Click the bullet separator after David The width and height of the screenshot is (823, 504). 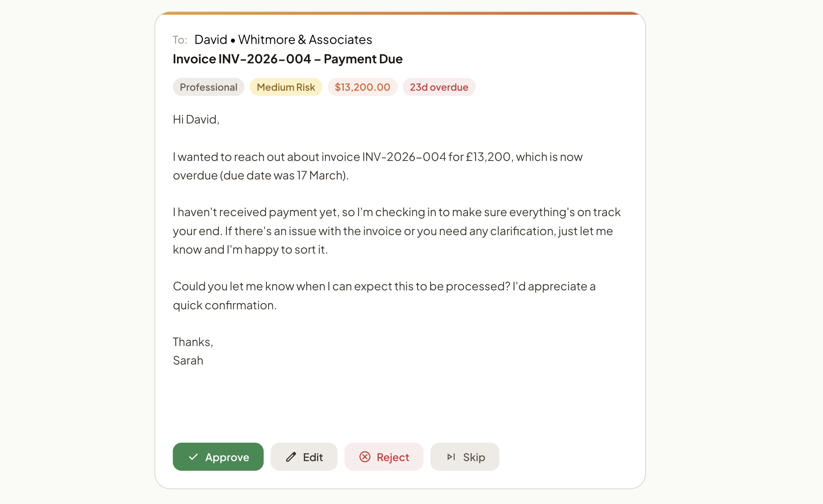click(x=233, y=40)
